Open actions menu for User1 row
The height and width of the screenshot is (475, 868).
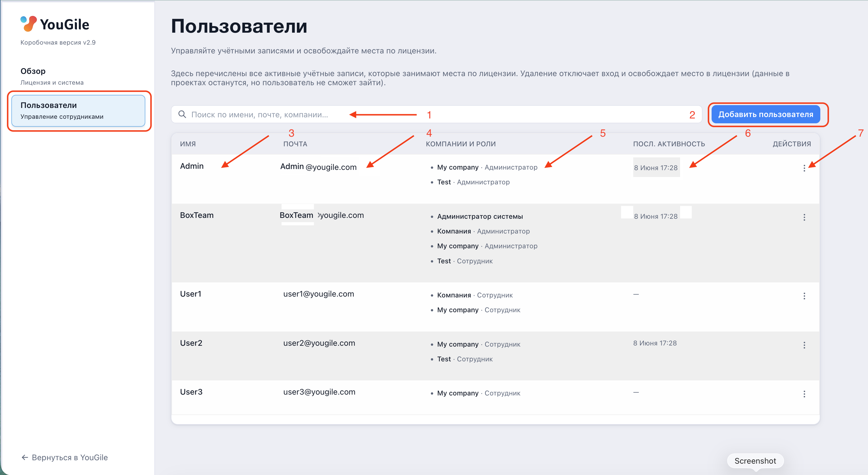pyautogui.click(x=804, y=296)
